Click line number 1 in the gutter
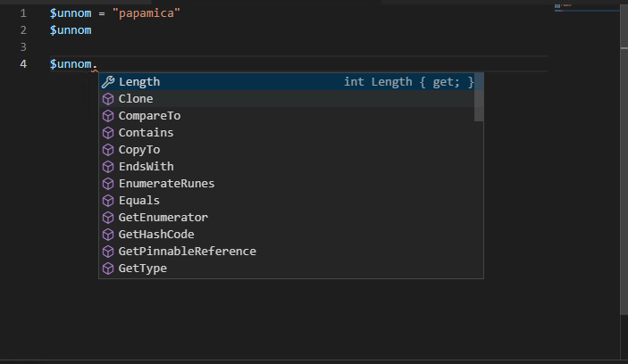628x364 pixels. click(22, 14)
